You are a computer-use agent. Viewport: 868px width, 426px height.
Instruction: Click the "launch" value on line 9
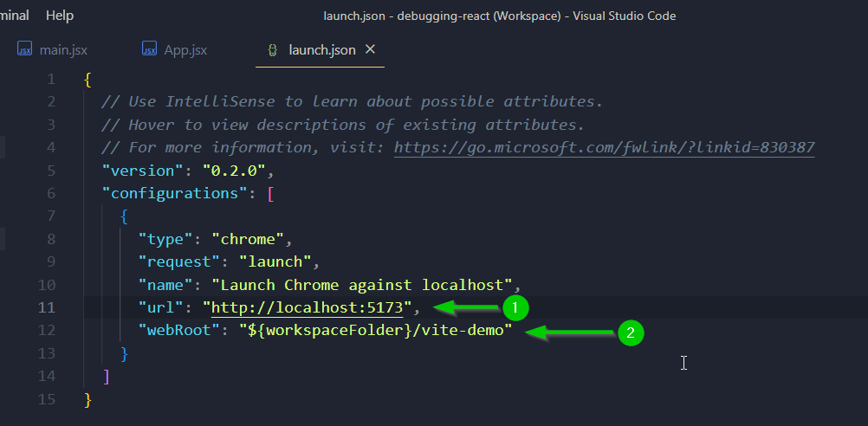tap(275, 261)
